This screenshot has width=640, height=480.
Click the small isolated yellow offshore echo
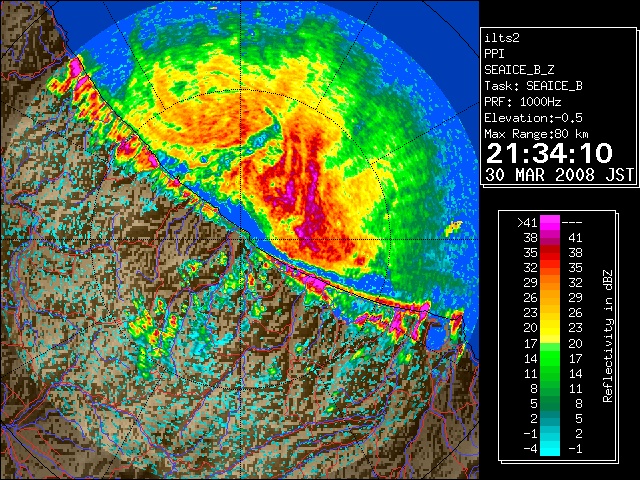(453, 228)
